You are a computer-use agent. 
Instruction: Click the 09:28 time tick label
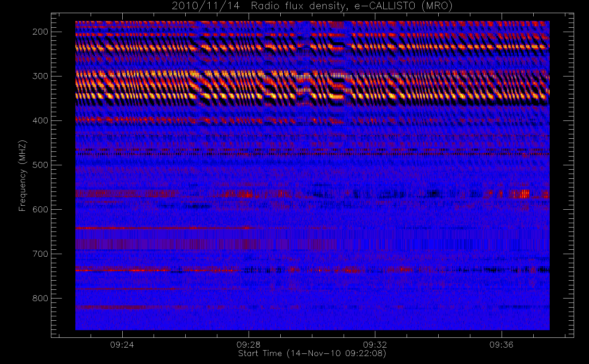point(248,344)
